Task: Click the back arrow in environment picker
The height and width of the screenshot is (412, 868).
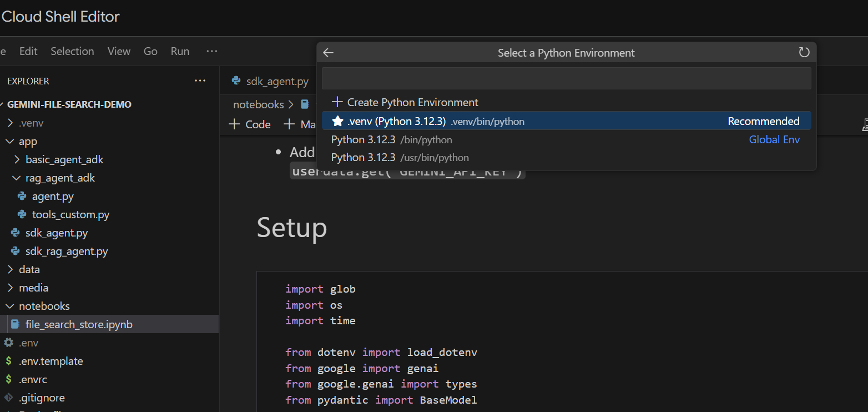Action: (329, 53)
